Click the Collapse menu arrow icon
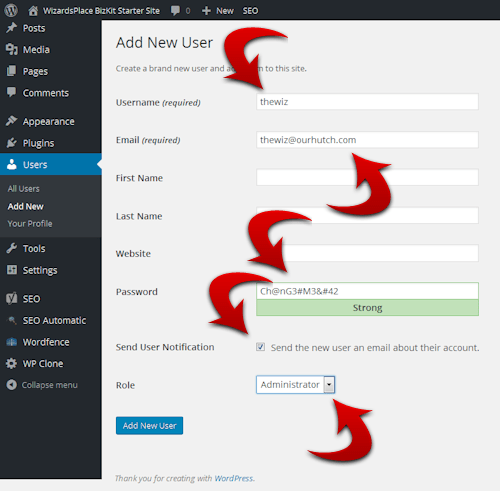Viewport: 500px width, 491px height. [x=11, y=385]
